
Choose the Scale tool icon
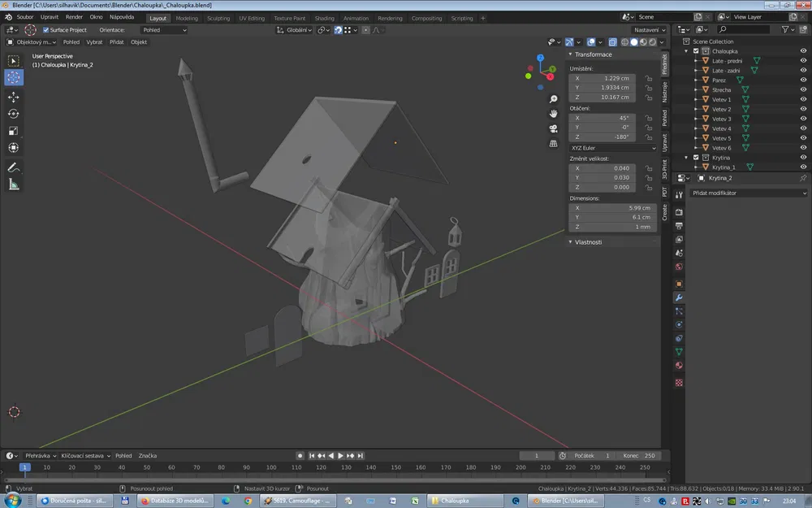[x=14, y=131]
